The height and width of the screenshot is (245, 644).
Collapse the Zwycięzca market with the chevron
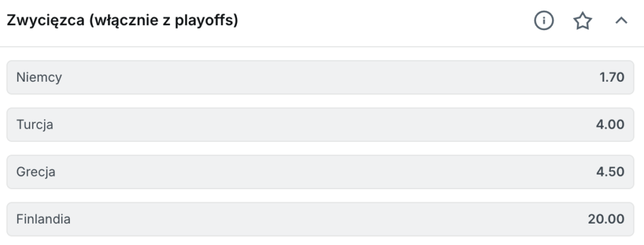tap(621, 21)
